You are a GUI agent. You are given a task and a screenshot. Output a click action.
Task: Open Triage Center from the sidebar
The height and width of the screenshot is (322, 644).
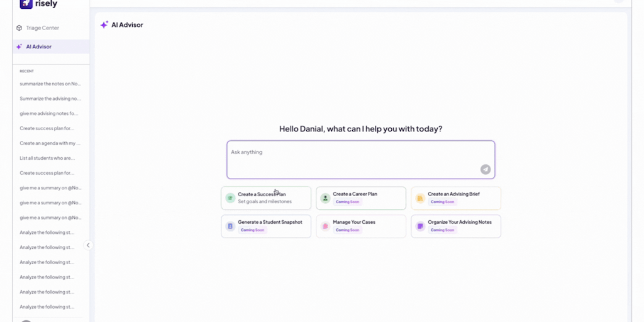tap(42, 28)
